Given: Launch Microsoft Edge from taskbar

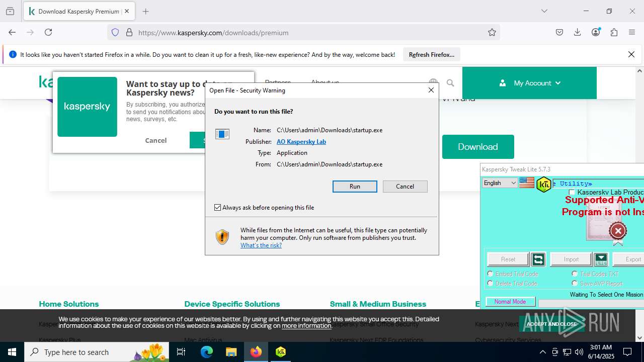Looking at the screenshot, I should (207, 352).
